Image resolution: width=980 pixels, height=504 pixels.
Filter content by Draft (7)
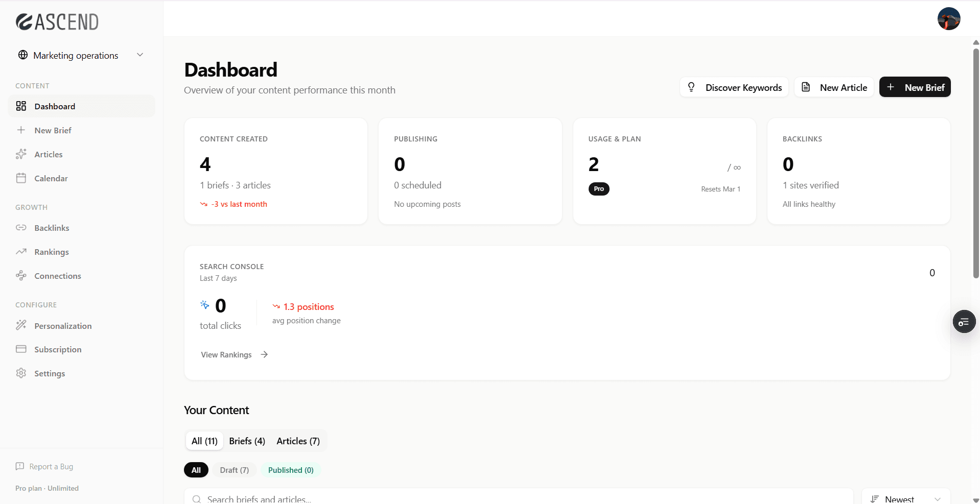(234, 470)
